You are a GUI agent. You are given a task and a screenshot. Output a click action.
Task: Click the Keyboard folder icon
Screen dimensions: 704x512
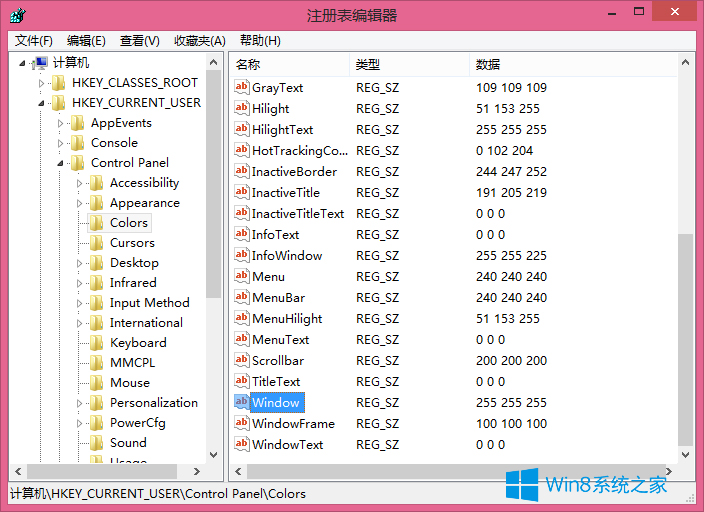(x=96, y=343)
